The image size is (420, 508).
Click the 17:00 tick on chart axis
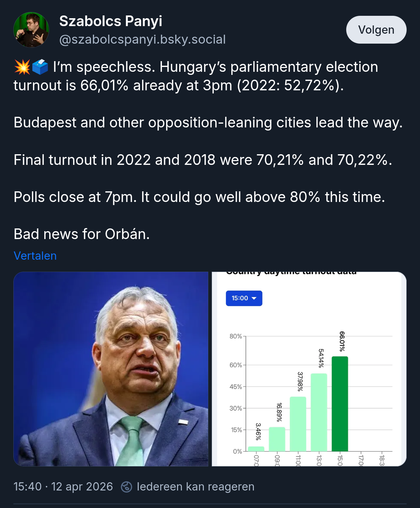[361, 460]
